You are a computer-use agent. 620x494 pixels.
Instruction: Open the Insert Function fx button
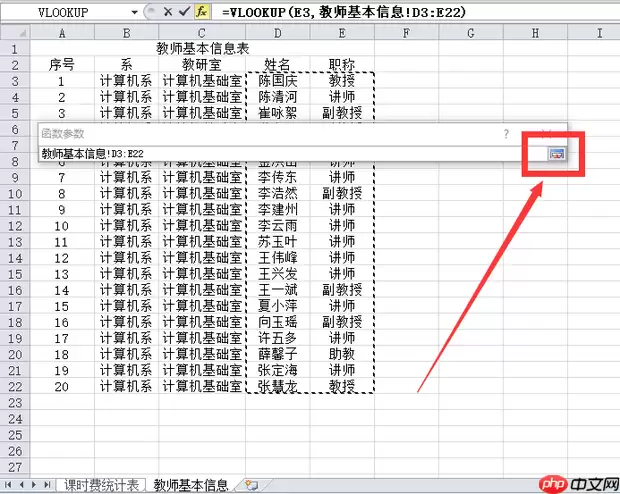tap(202, 12)
